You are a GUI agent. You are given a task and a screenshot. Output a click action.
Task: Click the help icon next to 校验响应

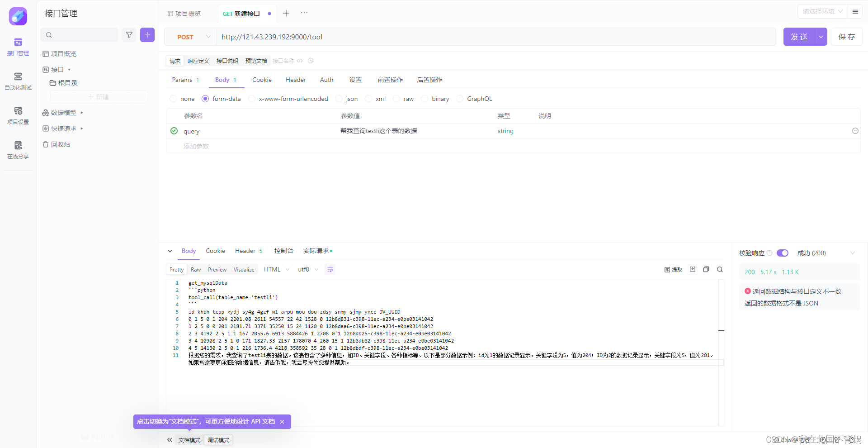click(x=769, y=253)
